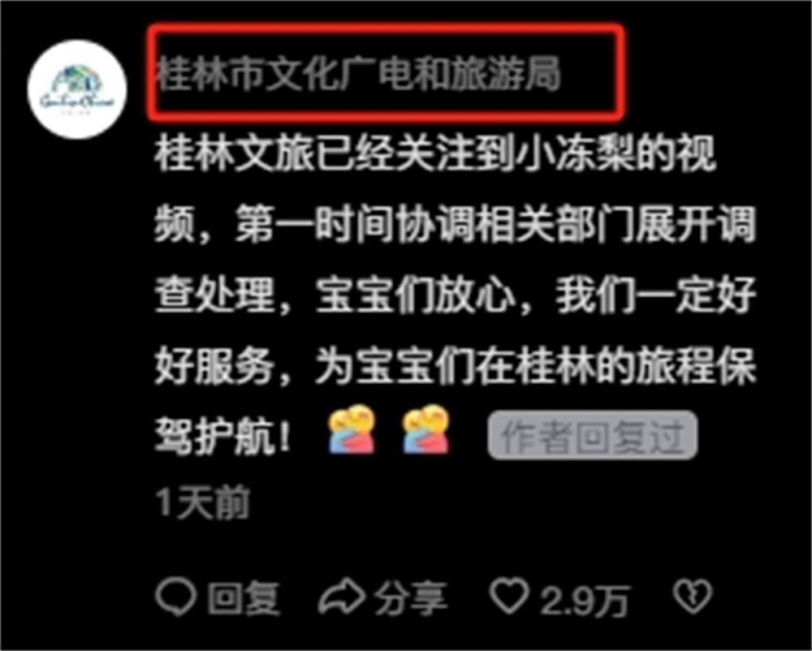This screenshot has width=812, height=651.
Task: Select the 分享 label
Action: 411,599
